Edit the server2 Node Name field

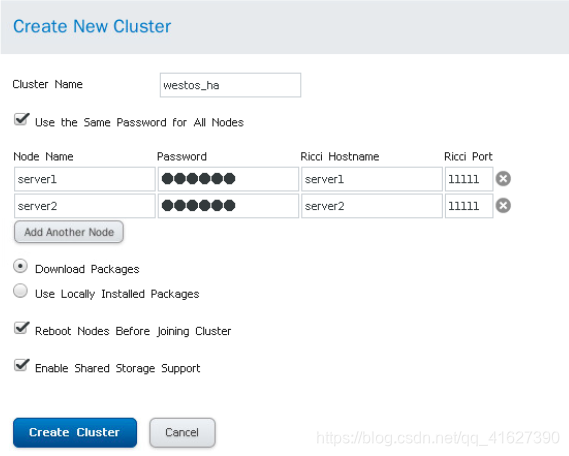tap(85, 206)
